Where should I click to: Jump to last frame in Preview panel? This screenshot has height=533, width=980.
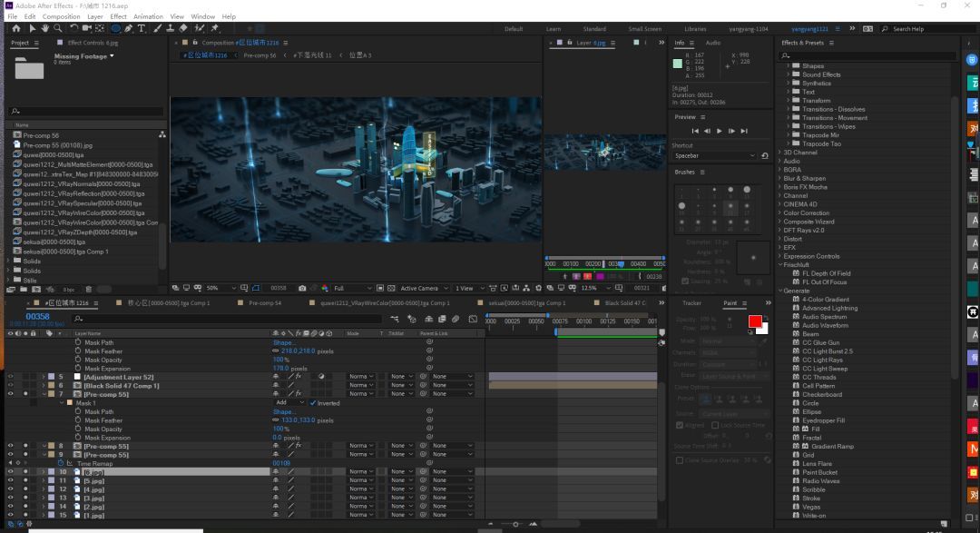pos(744,132)
